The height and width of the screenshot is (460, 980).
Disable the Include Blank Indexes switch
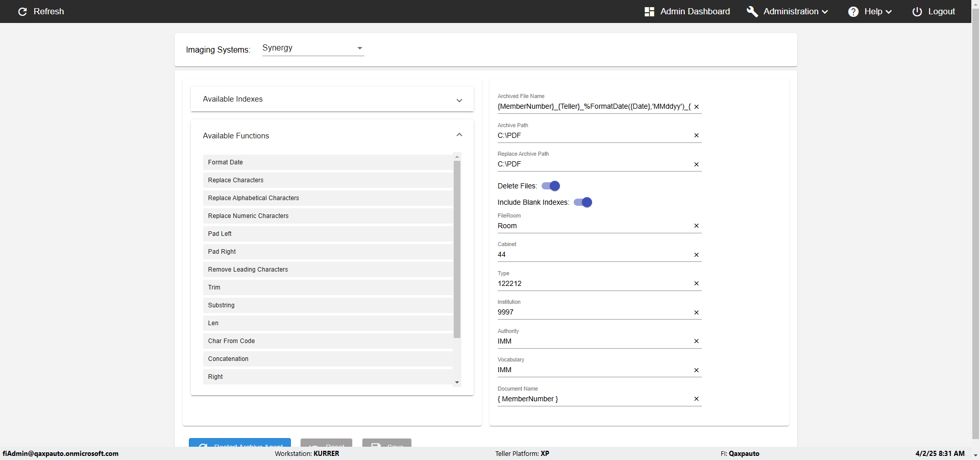583,202
